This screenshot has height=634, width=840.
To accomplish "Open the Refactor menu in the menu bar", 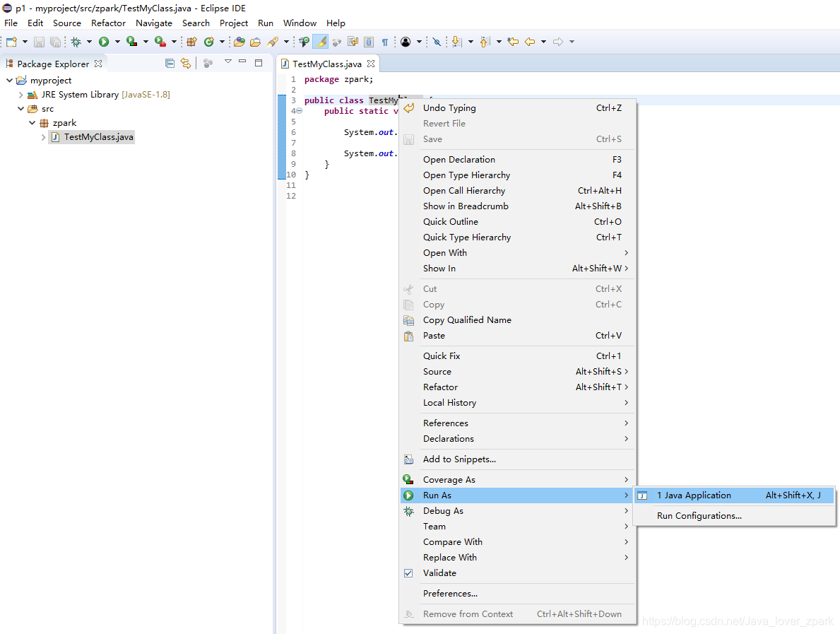I will (x=108, y=23).
